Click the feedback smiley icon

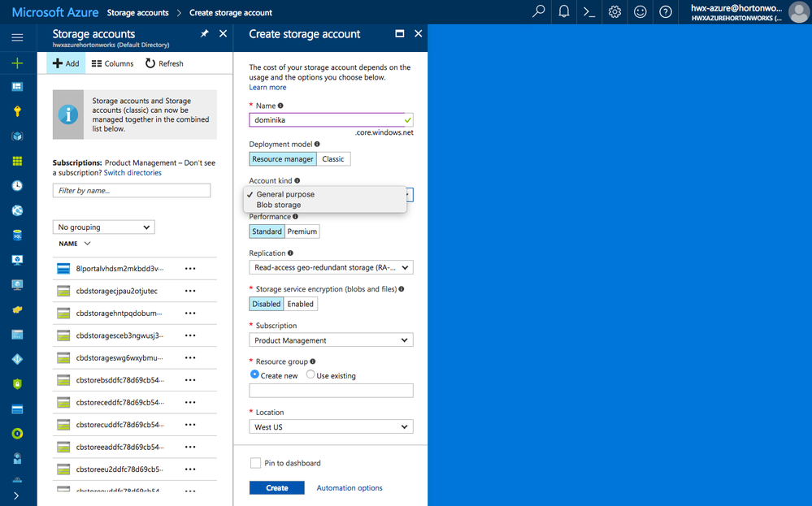click(640, 12)
